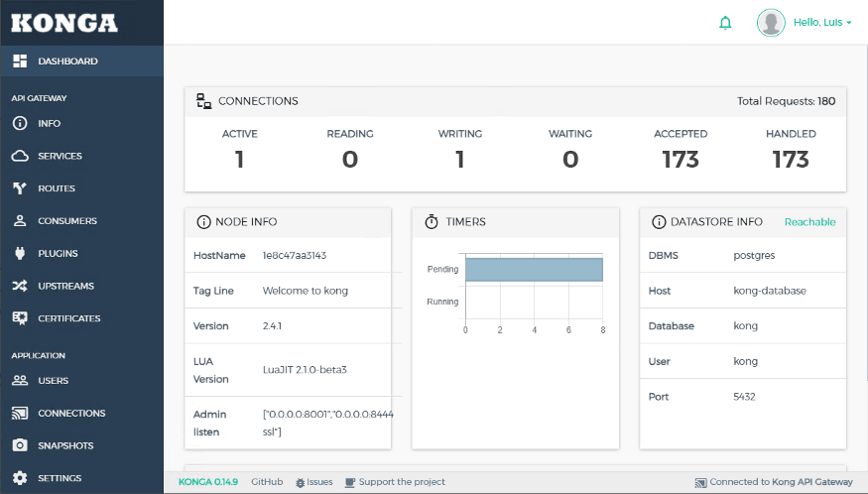Open the Users menu item
The image size is (868, 494).
point(82,381)
